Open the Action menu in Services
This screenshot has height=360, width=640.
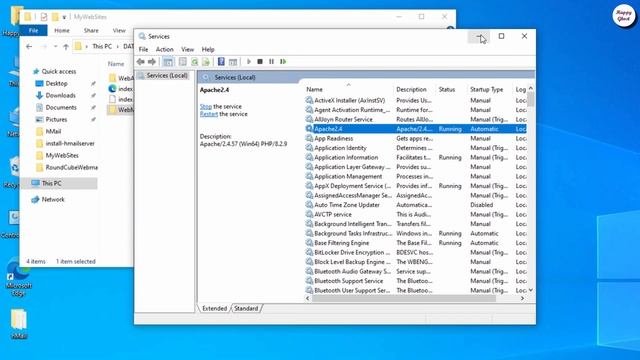click(x=164, y=49)
